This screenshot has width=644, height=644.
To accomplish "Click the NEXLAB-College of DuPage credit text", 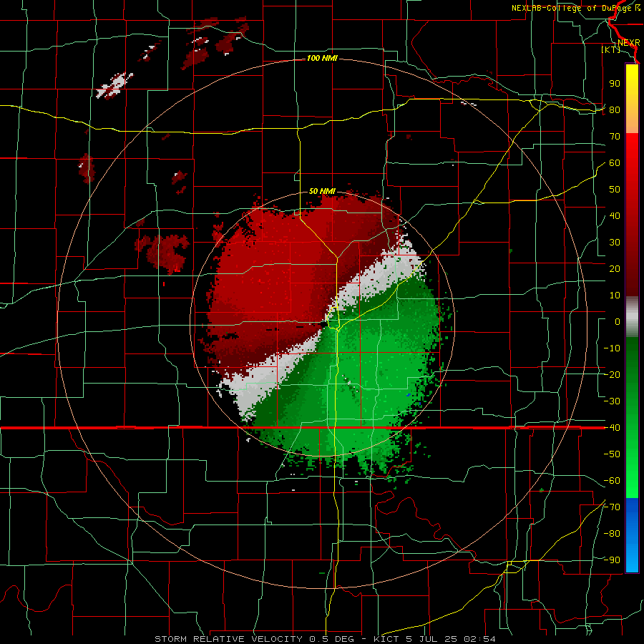I will click(x=571, y=8).
